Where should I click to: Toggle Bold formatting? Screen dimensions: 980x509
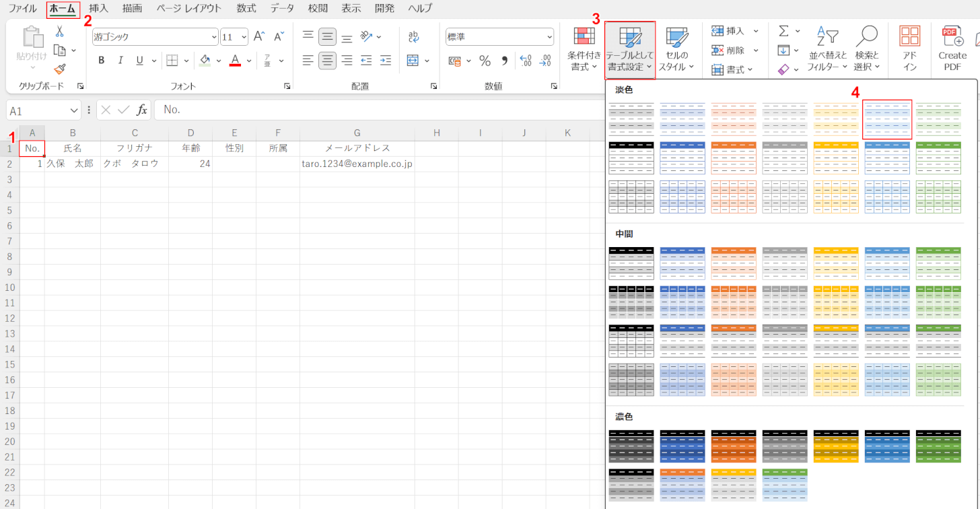[x=102, y=61]
